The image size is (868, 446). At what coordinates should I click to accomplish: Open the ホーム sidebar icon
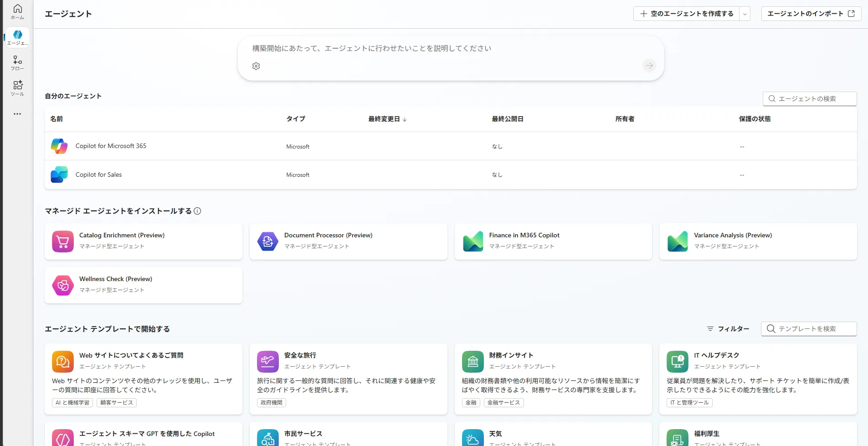pos(17,12)
